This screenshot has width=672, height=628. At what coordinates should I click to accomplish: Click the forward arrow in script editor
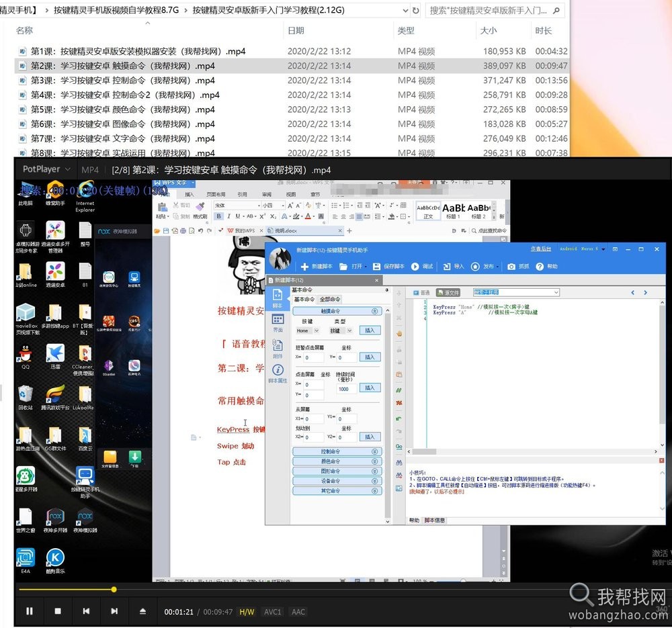pyautogui.click(x=645, y=293)
